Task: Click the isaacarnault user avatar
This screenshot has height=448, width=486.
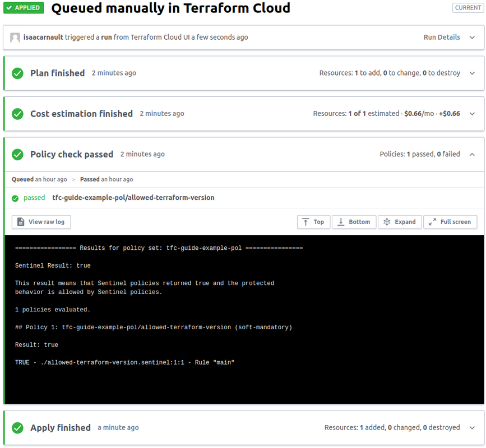Action: pos(15,38)
